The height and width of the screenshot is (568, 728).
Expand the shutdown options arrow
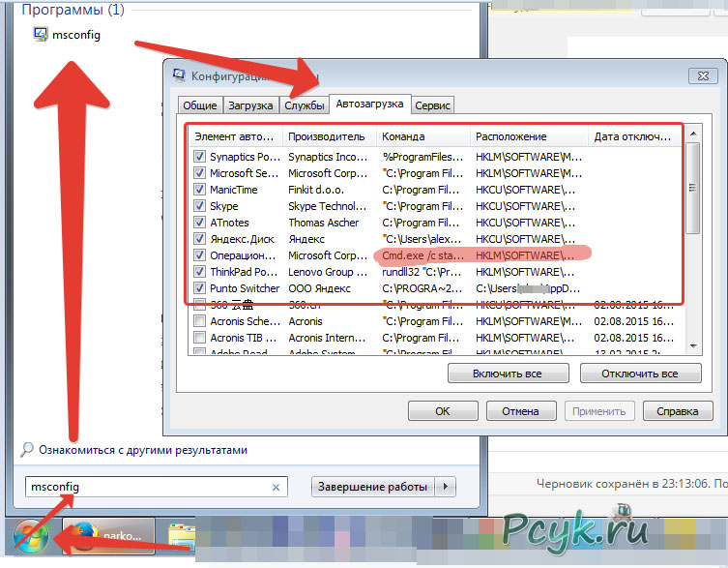pyautogui.click(x=446, y=487)
